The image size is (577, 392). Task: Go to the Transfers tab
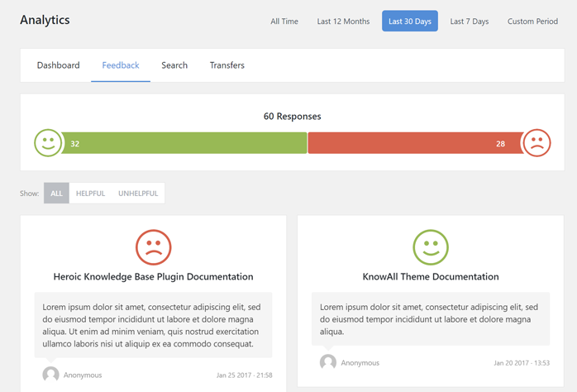click(227, 65)
